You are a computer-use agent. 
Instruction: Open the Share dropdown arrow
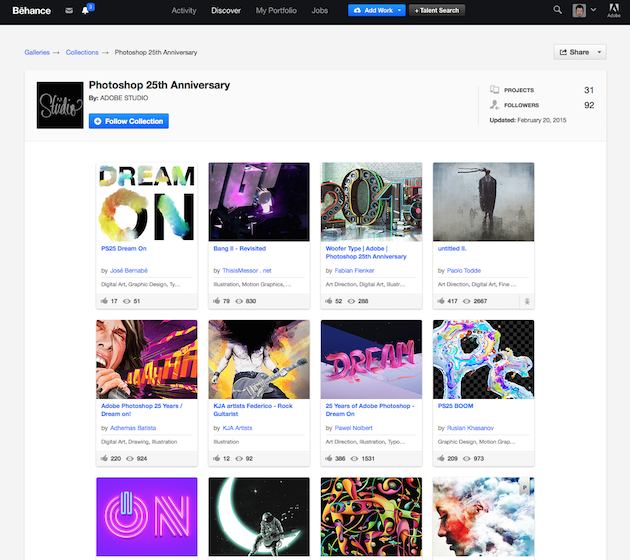coord(599,52)
